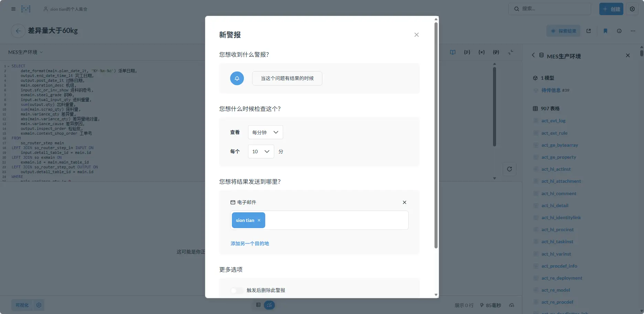Close the new alert dialog
The image size is (644, 314).
(416, 35)
